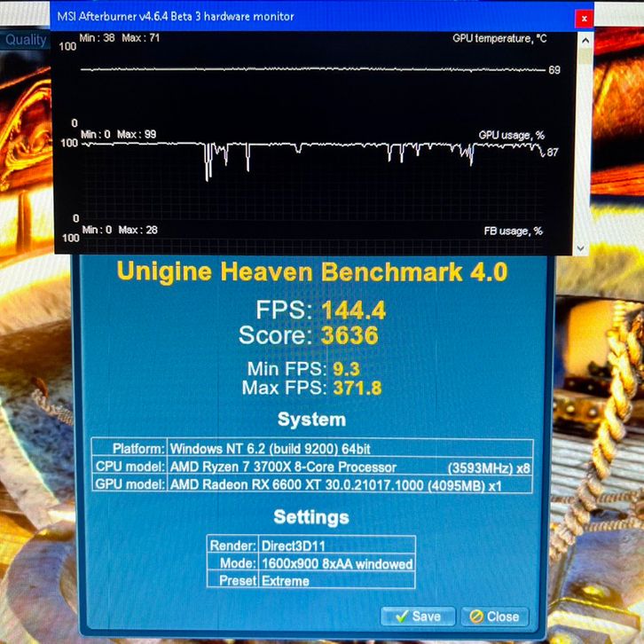
Task: Close the MSI Afterburner hardware monitor window
Action: click(x=583, y=17)
